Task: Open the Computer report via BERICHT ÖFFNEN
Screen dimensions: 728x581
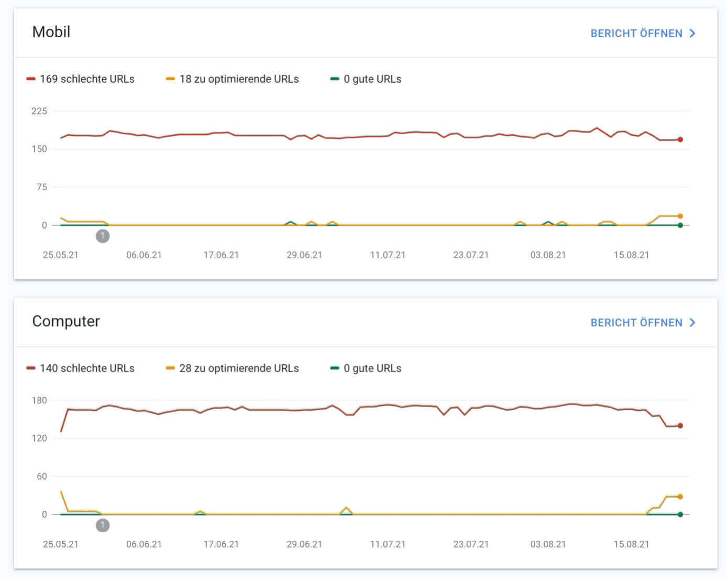Action: point(643,323)
